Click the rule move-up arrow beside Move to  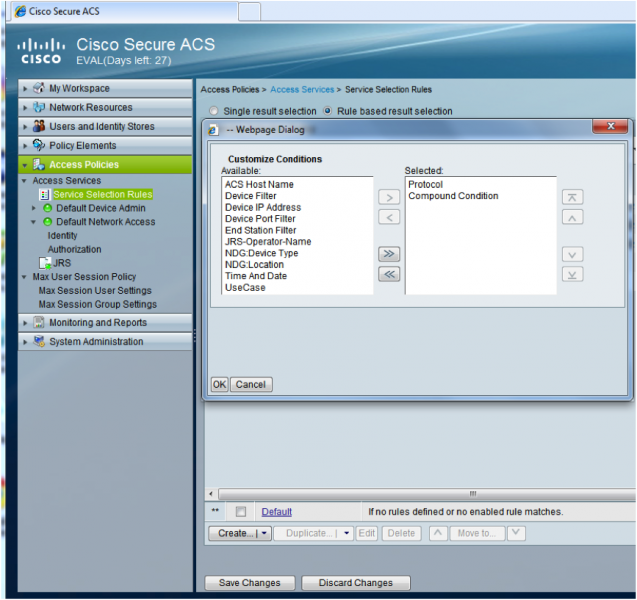438,533
